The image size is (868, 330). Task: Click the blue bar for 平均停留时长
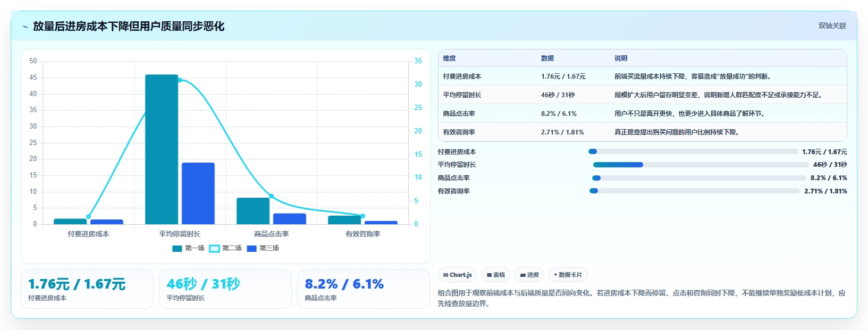coord(198,193)
